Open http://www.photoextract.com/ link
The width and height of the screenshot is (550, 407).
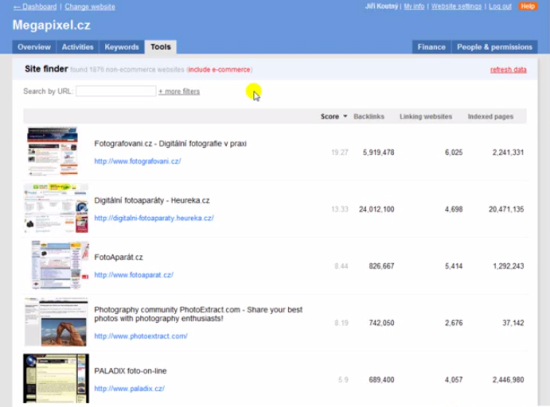point(141,336)
